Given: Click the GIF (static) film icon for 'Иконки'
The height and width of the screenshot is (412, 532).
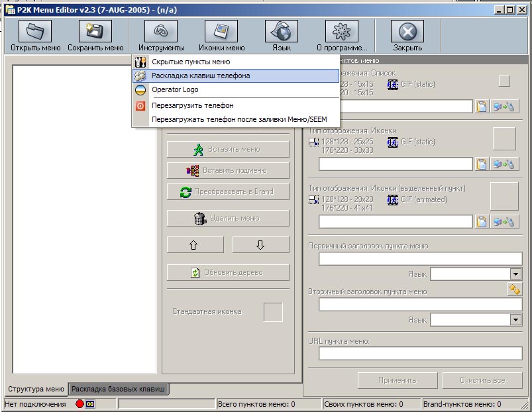Looking at the screenshot, I should tap(393, 142).
